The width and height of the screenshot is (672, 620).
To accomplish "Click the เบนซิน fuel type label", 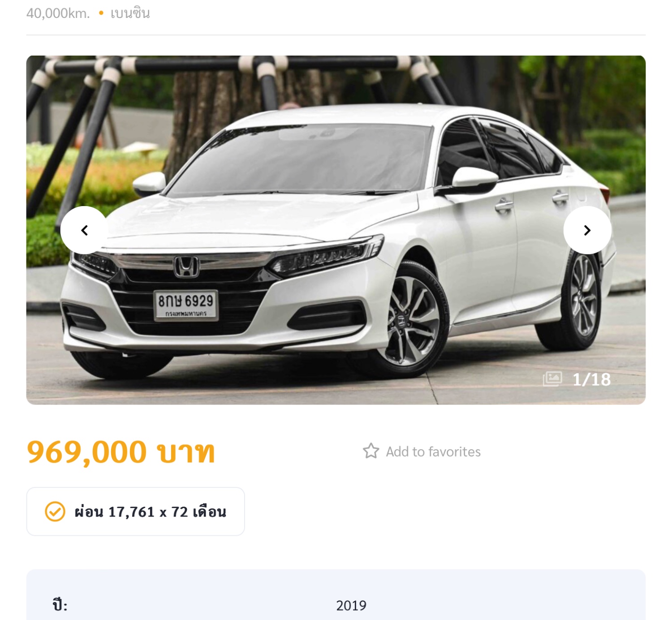I will tap(130, 13).
